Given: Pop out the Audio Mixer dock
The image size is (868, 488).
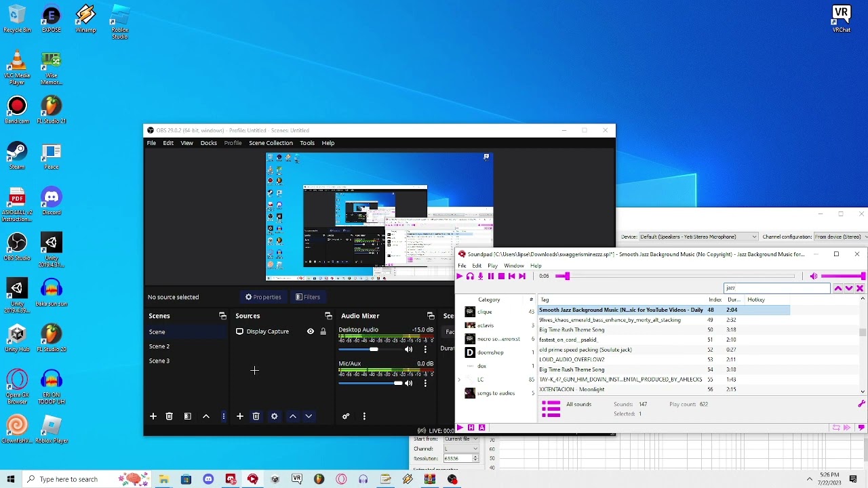Looking at the screenshot, I should pyautogui.click(x=431, y=316).
